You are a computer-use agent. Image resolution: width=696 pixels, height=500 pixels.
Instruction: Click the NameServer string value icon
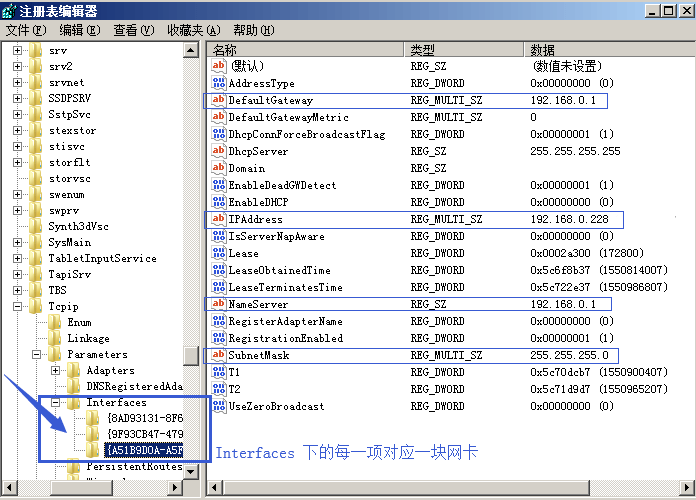tap(219, 304)
